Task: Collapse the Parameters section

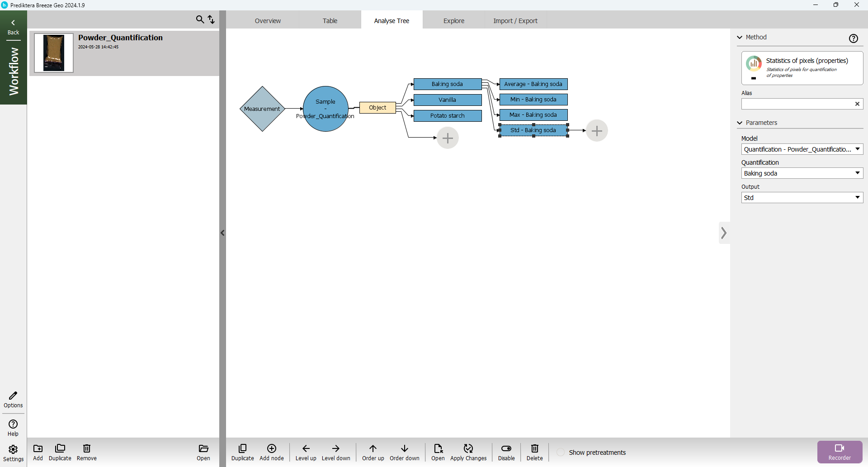Action: coord(740,123)
